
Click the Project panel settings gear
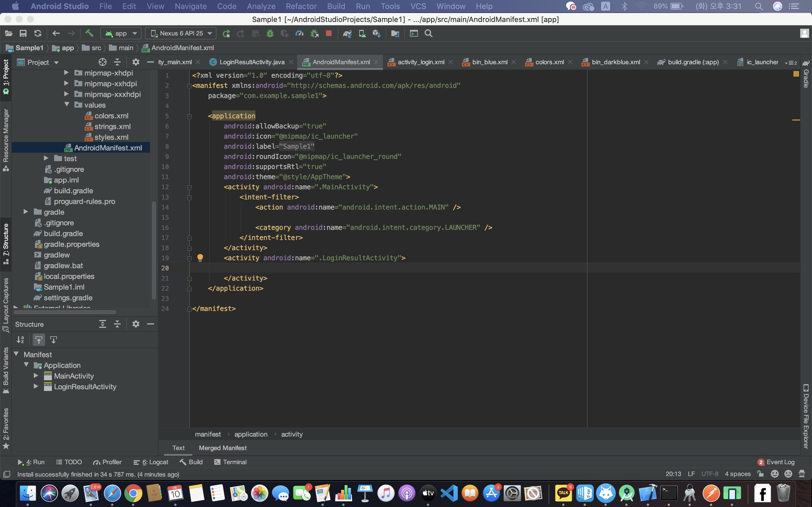tap(136, 62)
